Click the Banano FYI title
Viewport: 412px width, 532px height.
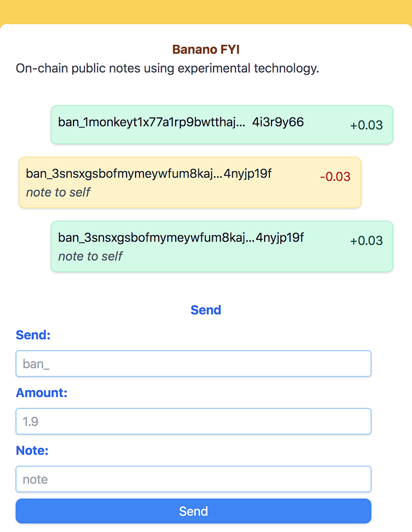[x=205, y=49]
